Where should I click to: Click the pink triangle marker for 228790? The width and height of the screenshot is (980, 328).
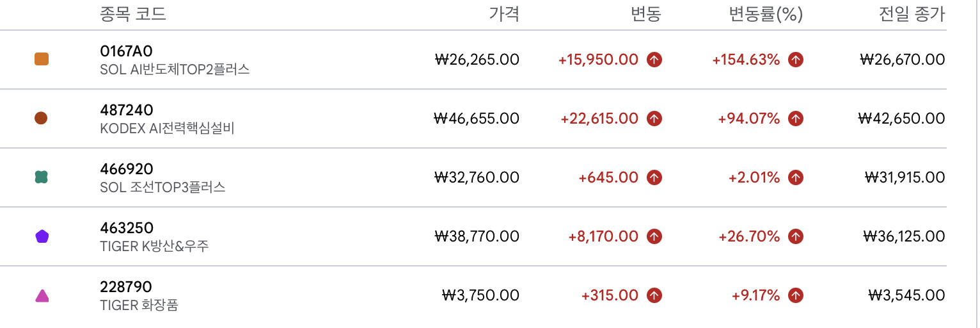point(42,295)
